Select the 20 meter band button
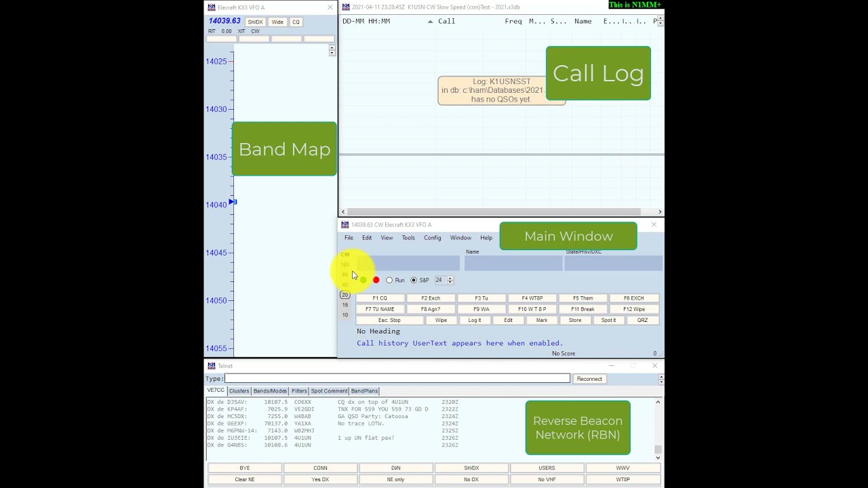The image size is (868, 488). tap(345, 295)
